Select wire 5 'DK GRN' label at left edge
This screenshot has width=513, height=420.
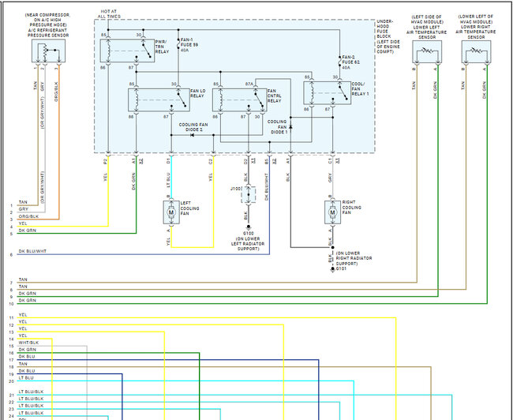click(x=27, y=231)
